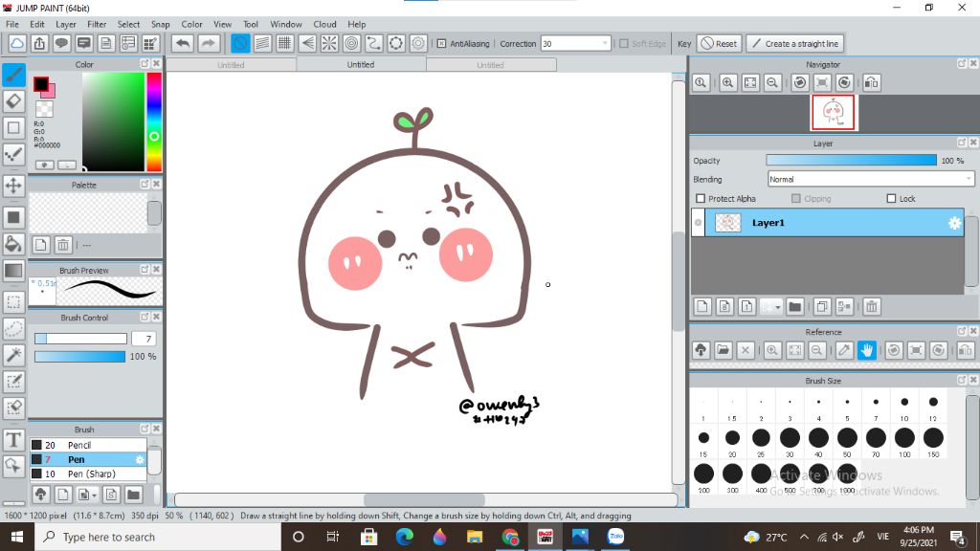
Task: Duplicate the layer
Action: (821, 307)
